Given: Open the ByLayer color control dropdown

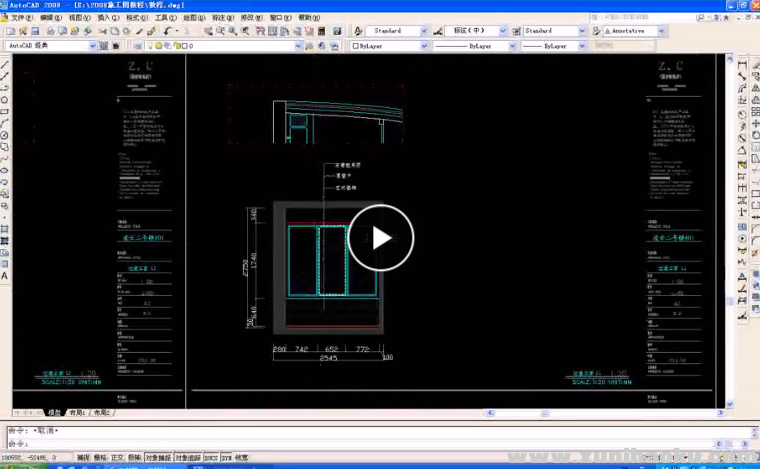Looking at the screenshot, I should click(x=426, y=46).
